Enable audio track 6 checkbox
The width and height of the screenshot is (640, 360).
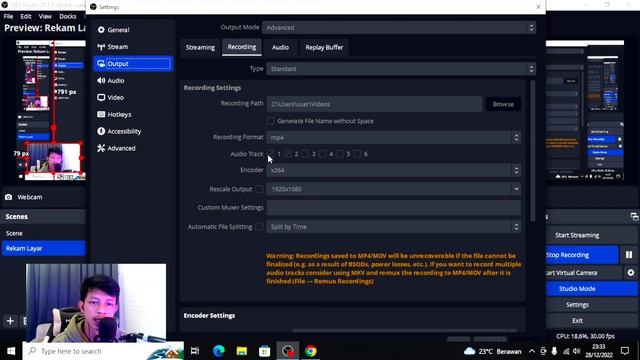[x=358, y=154]
